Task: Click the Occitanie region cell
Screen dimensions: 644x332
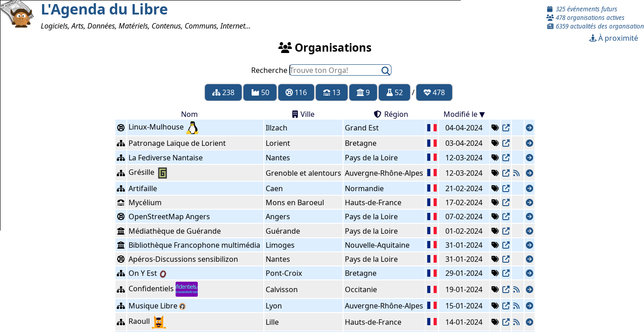Action: [384, 289]
